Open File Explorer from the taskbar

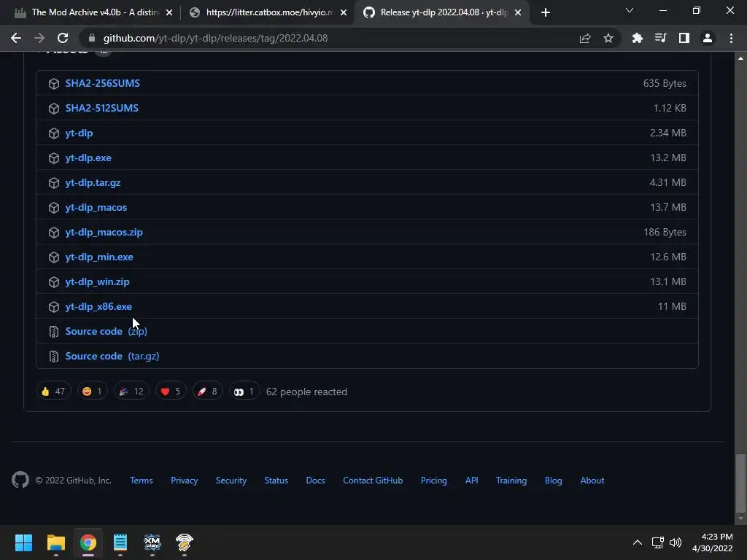tap(55, 542)
